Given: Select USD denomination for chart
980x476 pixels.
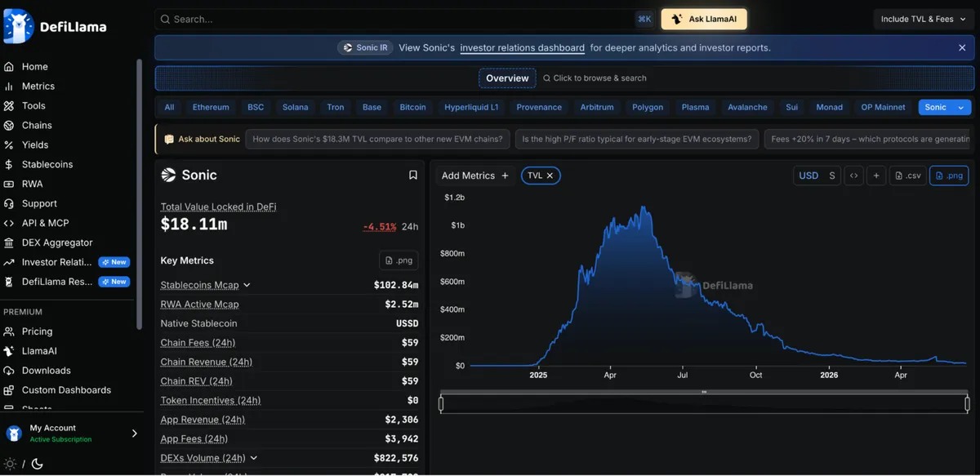Looking at the screenshot, I should 808,176.
